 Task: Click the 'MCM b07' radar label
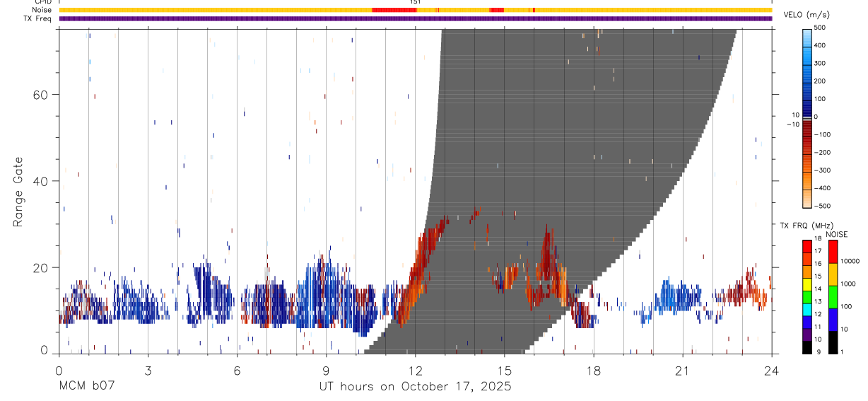[86, 387]
